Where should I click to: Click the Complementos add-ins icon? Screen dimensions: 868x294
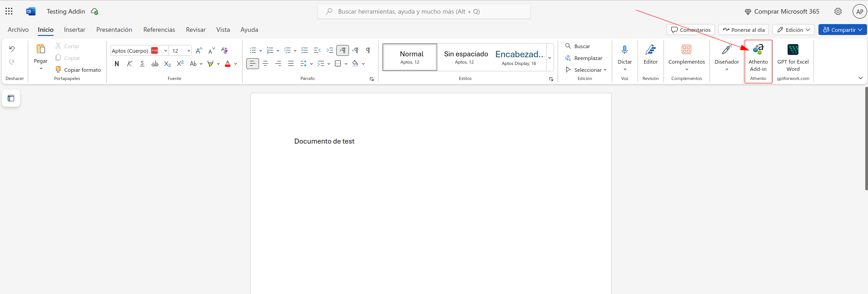[686, 51]
